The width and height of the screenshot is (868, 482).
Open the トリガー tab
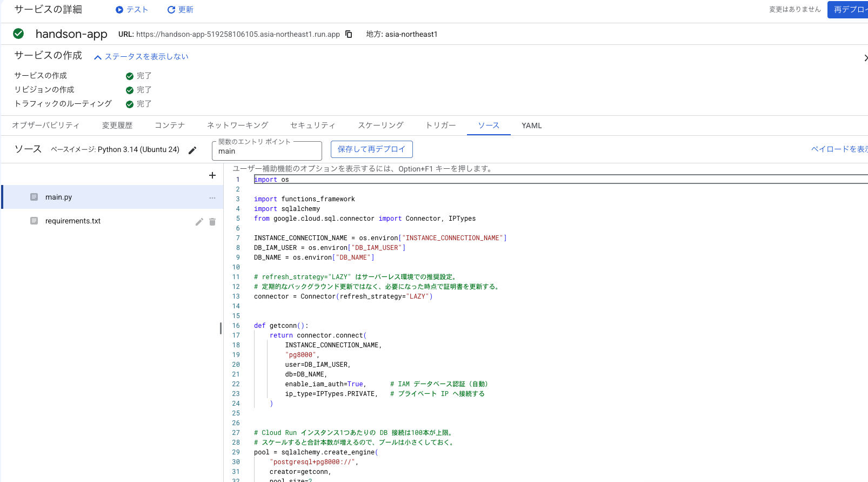(x=441, y=125)
